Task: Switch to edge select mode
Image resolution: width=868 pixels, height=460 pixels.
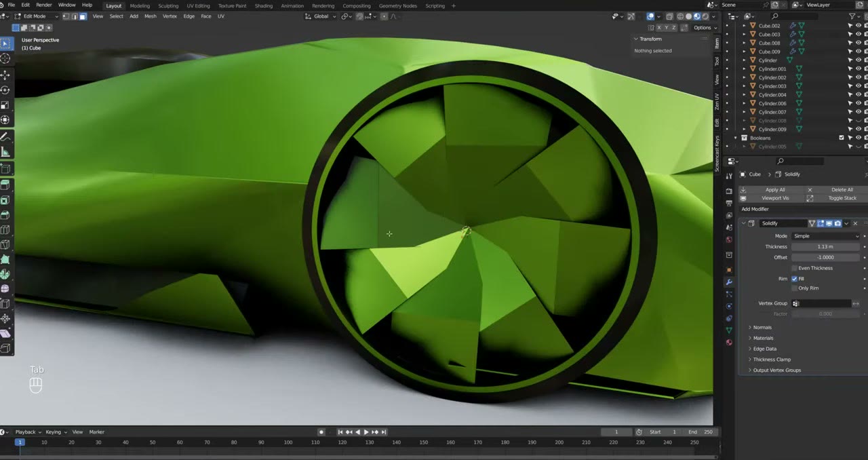Action: click(75, 16)
